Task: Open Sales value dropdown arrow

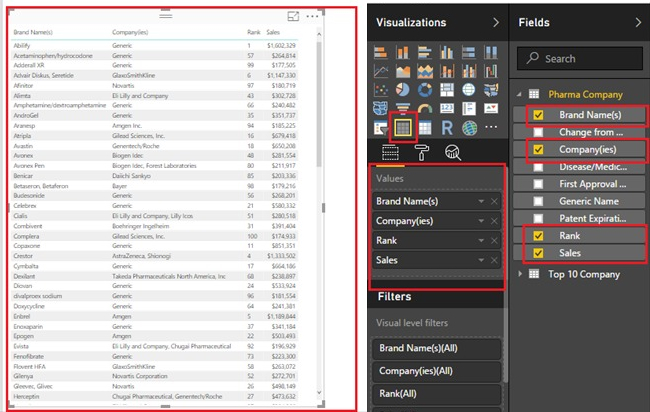Action: point(481,260)
